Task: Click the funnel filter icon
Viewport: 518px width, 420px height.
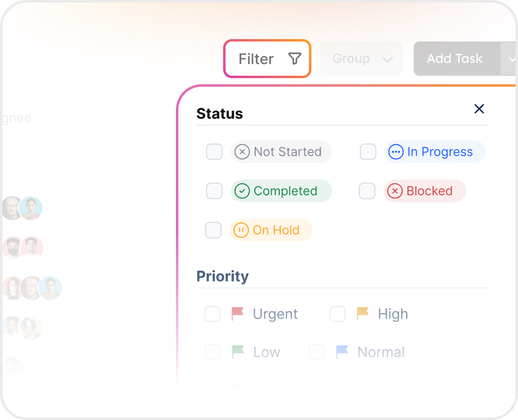Action: tap(294, 59)
